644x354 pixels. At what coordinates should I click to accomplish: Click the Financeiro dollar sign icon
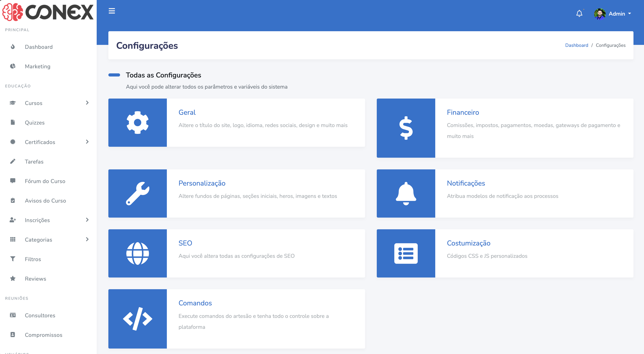point(406,128)
